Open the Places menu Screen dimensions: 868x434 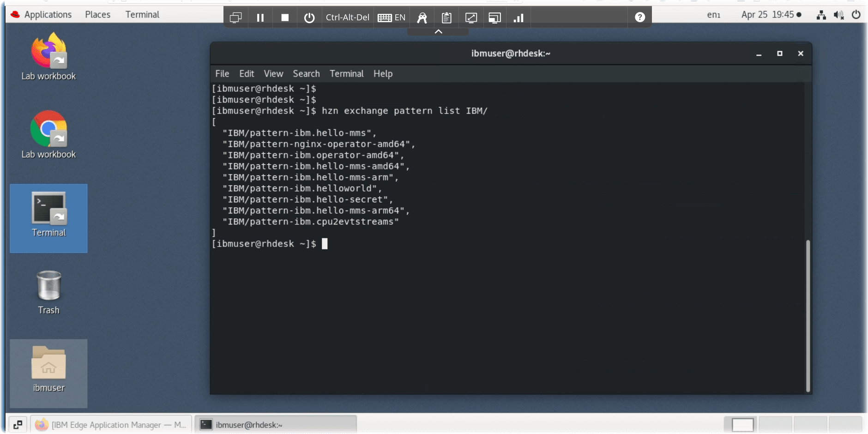(98, 15)
